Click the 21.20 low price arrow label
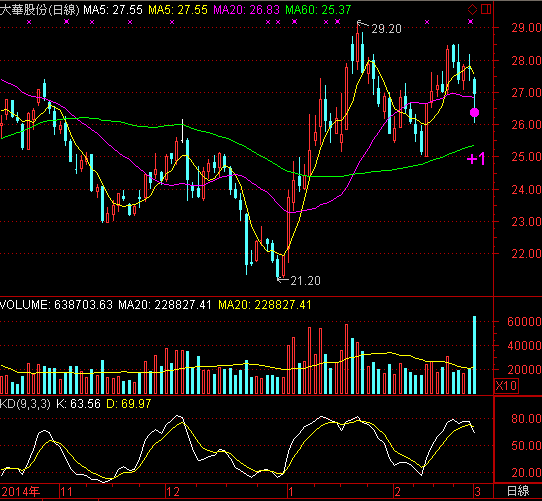 pyautogui.click(x=299, y=280)
